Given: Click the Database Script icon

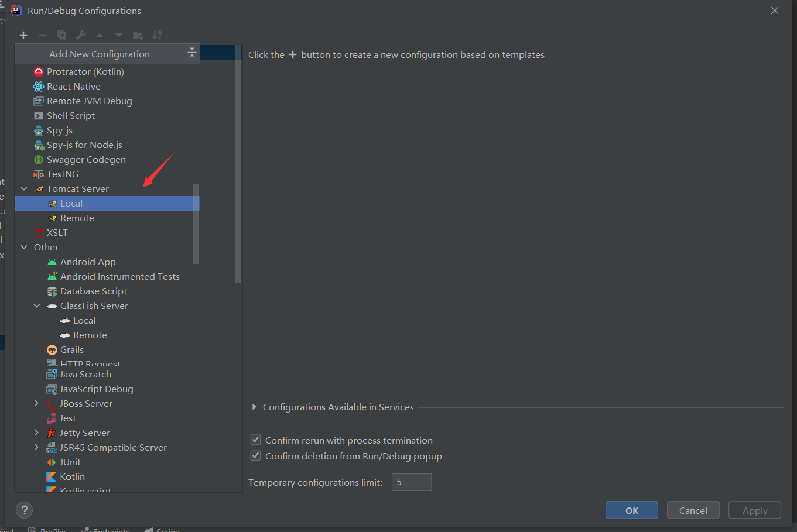Looking at the screenshot, I should pos(52,291).
